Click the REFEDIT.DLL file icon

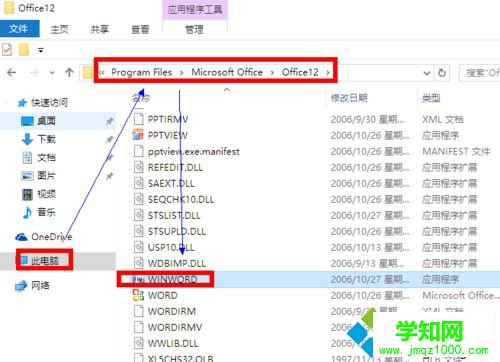tap(138, 167)
